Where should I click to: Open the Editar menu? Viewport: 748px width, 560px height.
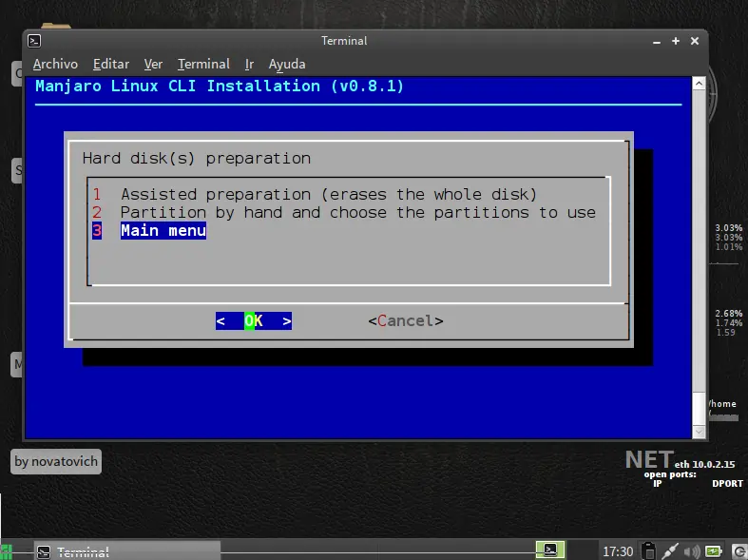(111, 64)
